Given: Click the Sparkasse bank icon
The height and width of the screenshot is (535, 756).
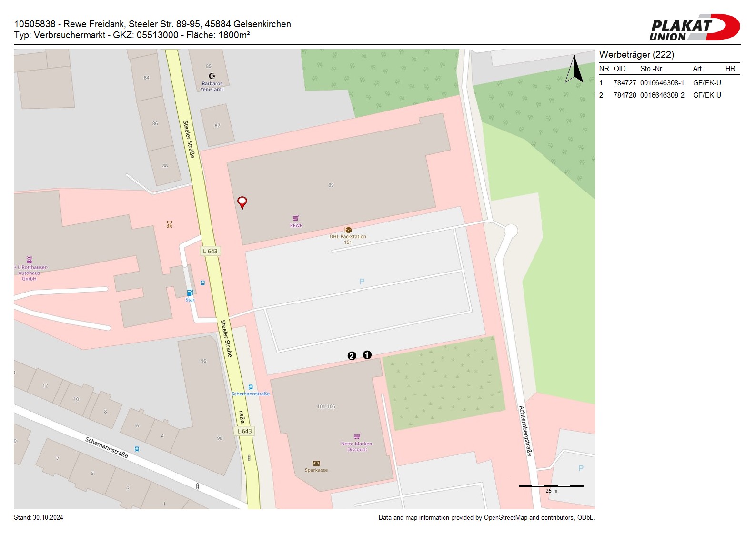Looking at the screenshot, I should tap(316, 463).
